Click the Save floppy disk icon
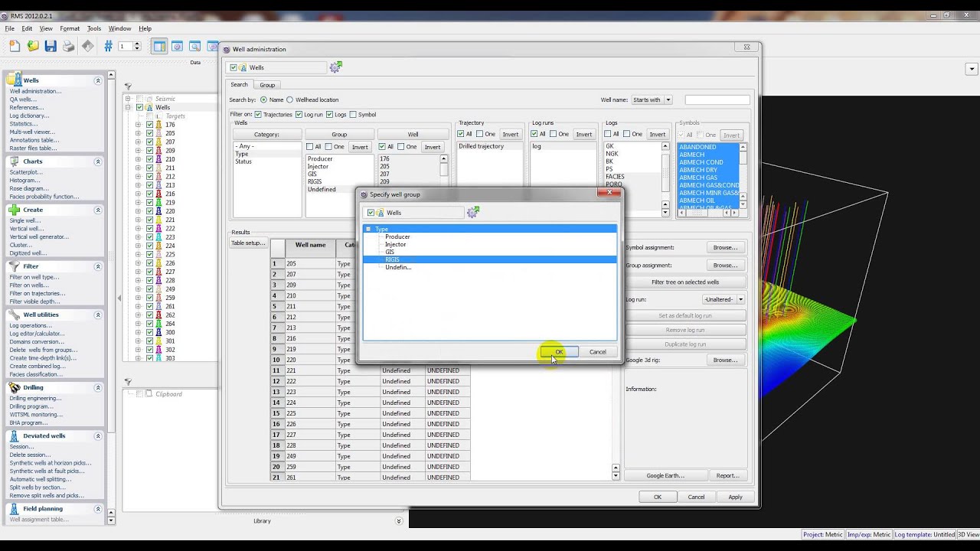The width and height of the screenshot is (980, 551). pyautogui.click(x=51, y=47)
